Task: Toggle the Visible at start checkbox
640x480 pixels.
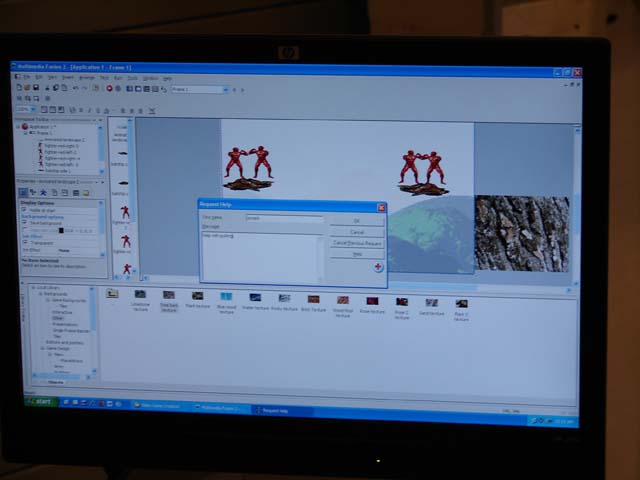Action: (x=22, y=210)
